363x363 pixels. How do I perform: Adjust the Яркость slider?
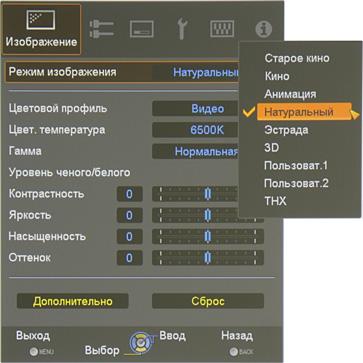point(208,215)
